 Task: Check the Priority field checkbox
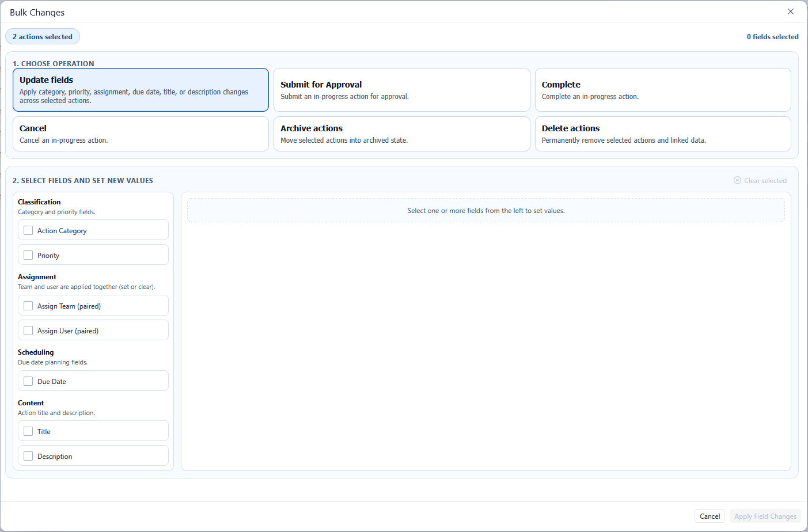pyautogui.click(x=28, y=255)
